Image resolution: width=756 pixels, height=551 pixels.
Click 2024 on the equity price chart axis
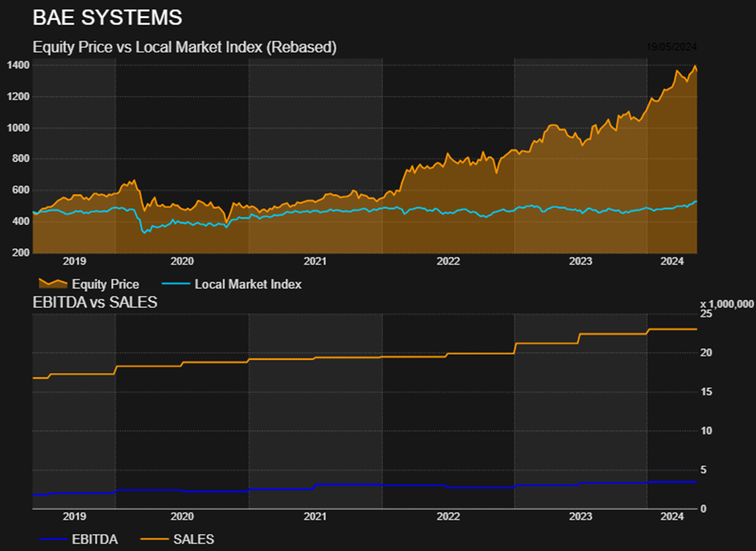click(672, 262)
